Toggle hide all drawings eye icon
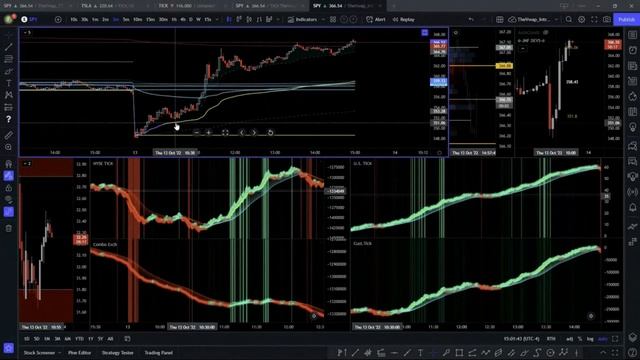Viewport: 640px width, 360px height. click(9, 200)
